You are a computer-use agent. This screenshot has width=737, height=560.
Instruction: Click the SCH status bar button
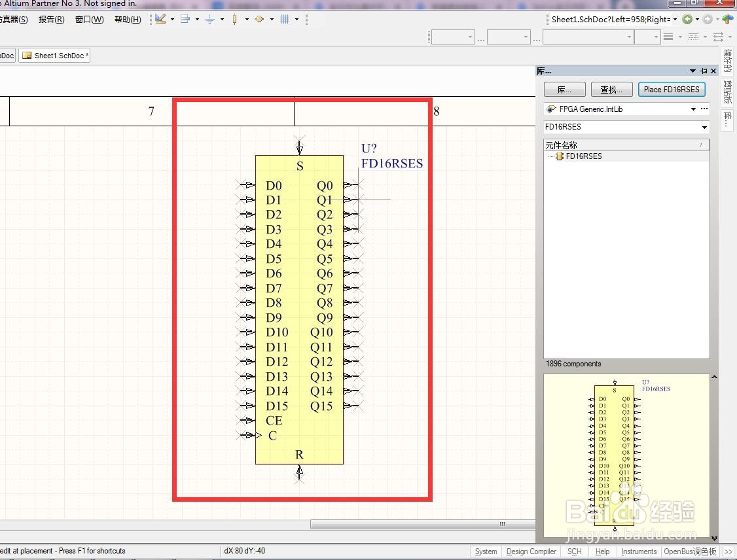tap(575, 551)
